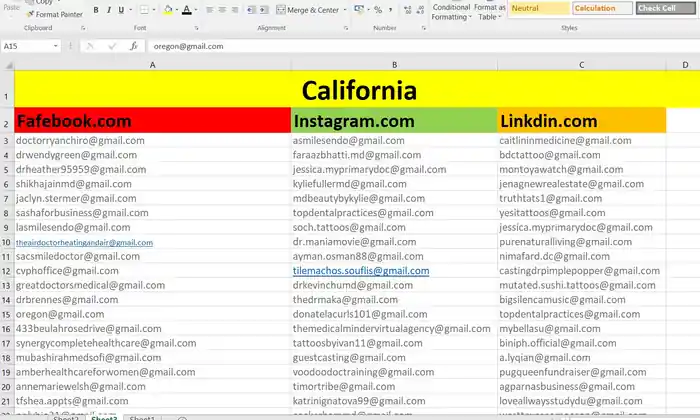Viewport: 700px width, 420px height.
Task: Decrease indent
Action: click(251, 10)
